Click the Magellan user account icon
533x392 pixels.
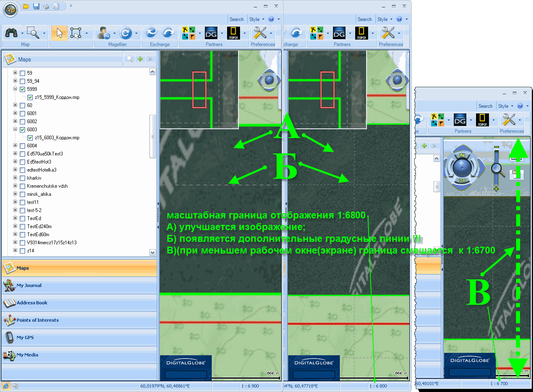click(x=103, y=33)
